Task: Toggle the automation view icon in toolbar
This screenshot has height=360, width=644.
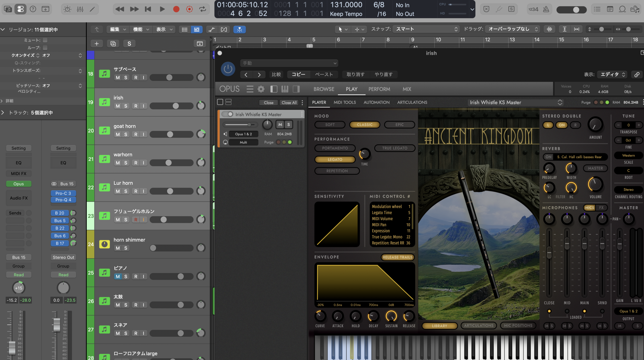Action: click(x=212, y=30)
